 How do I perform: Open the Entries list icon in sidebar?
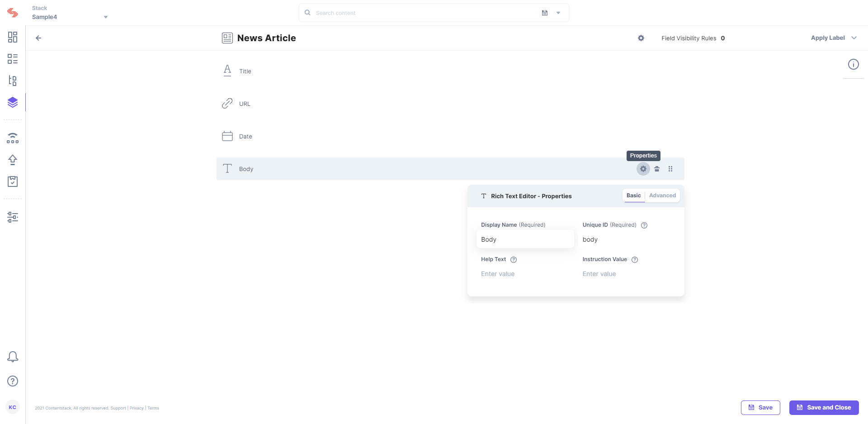(x=13, y=59)
